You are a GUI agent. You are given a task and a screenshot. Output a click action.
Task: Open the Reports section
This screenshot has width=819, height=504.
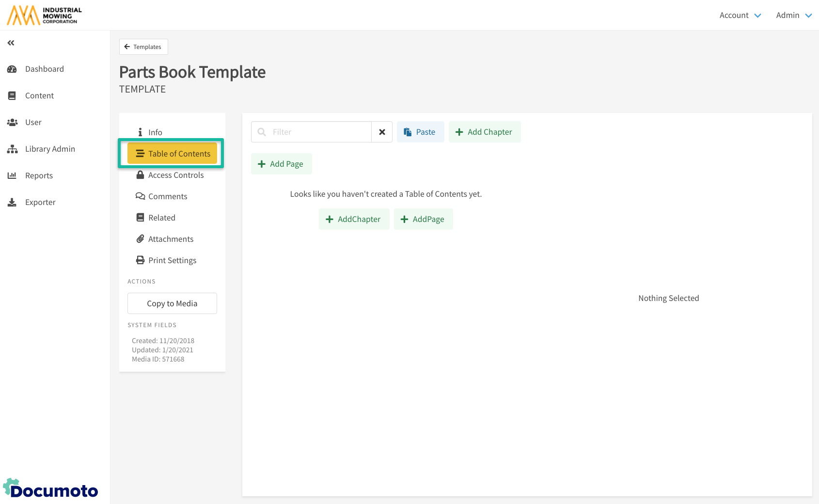pyautogui.click(x=39, y=175)
